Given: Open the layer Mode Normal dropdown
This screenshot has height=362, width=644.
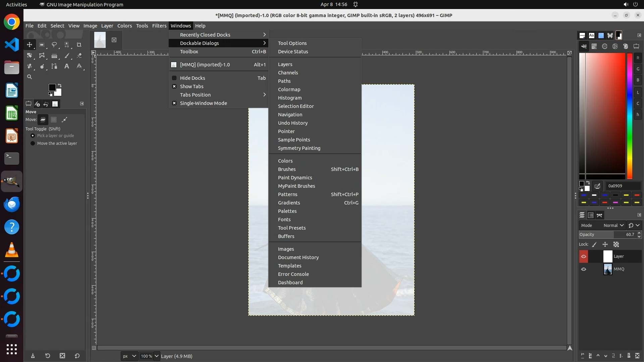Looking at the screenshot, I should [x=613, y=226].
